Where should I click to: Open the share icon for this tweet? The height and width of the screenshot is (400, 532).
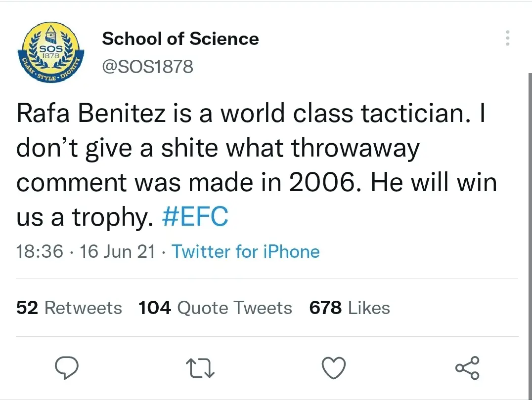pyautogui.click(x=467, y=368)
